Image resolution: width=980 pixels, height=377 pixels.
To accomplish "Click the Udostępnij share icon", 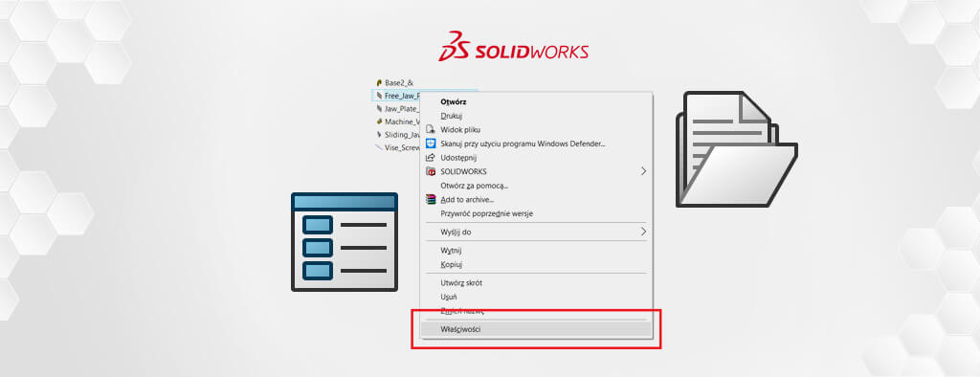I will point(430,158).
